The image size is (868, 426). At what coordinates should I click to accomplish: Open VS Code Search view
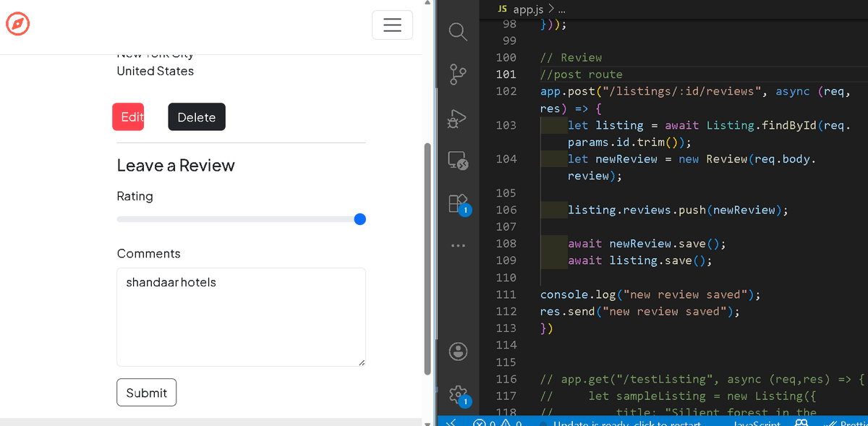tap(458, 31)
